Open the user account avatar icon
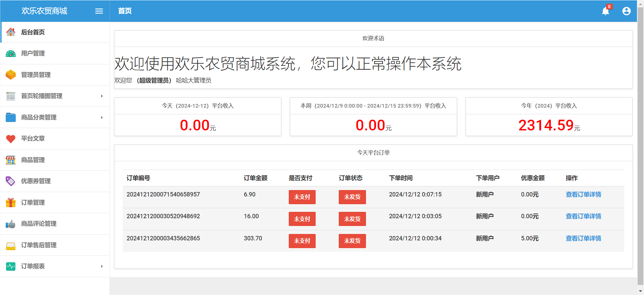The height and width of the screenshot is (295, 644). pyautogui.click(x=626, y=11)
